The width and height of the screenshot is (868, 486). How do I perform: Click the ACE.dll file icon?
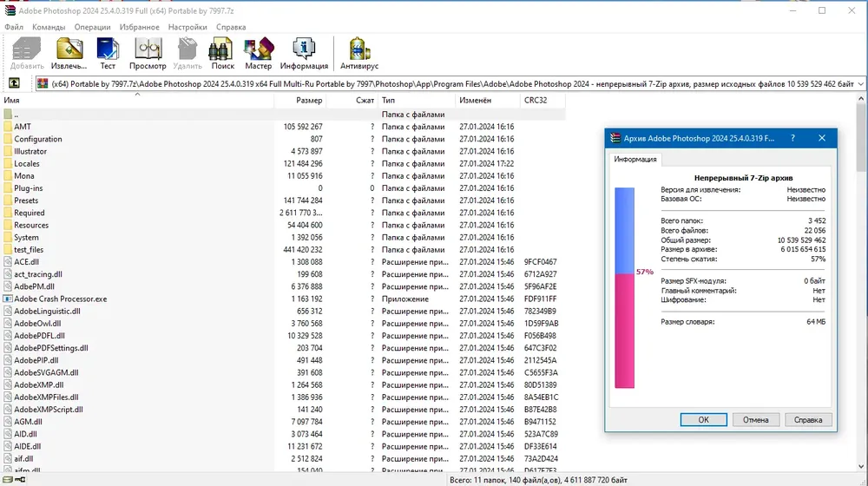coord(8,262)
